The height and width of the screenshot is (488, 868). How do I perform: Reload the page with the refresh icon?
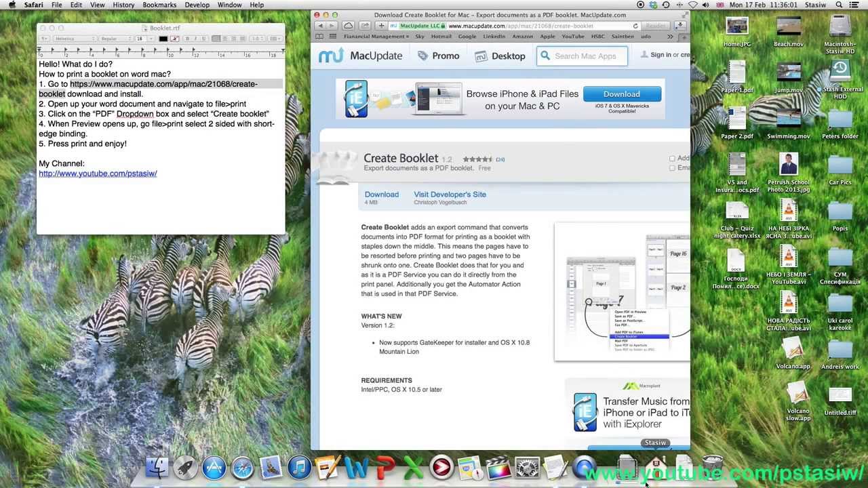[x=635, y=26]
